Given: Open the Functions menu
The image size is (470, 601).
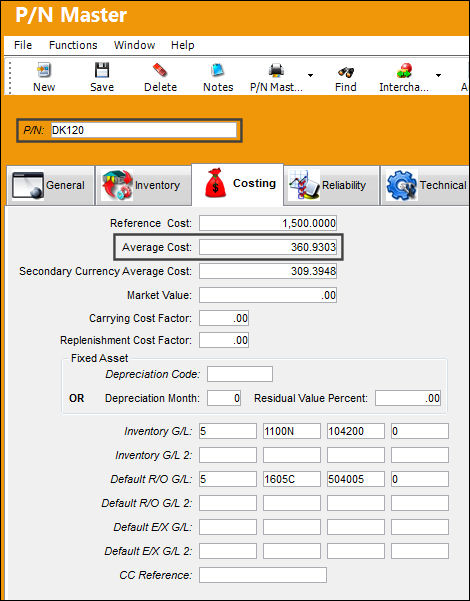Looking at the screenshot, I should tap(73, 45).
